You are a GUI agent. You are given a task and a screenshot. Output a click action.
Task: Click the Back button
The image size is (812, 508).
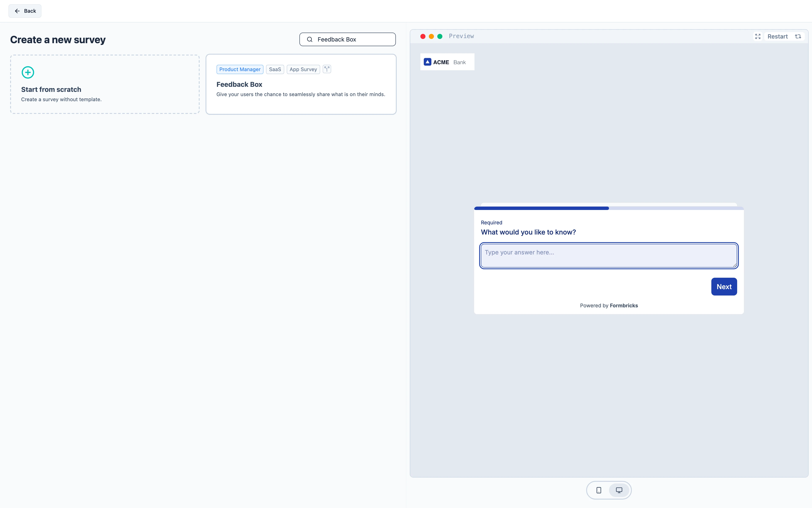25,11
